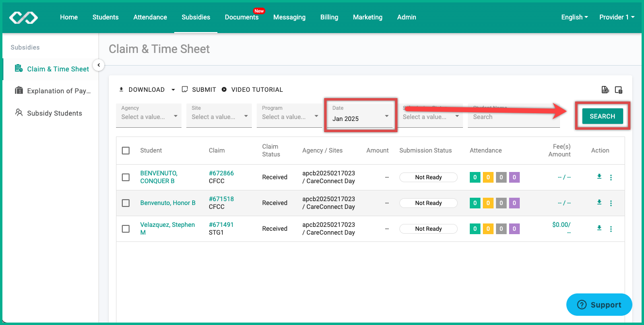This screenshot has width=644, height=325.
Task: Open the Agency filter dropdown
Action: [x=149, y=116]
